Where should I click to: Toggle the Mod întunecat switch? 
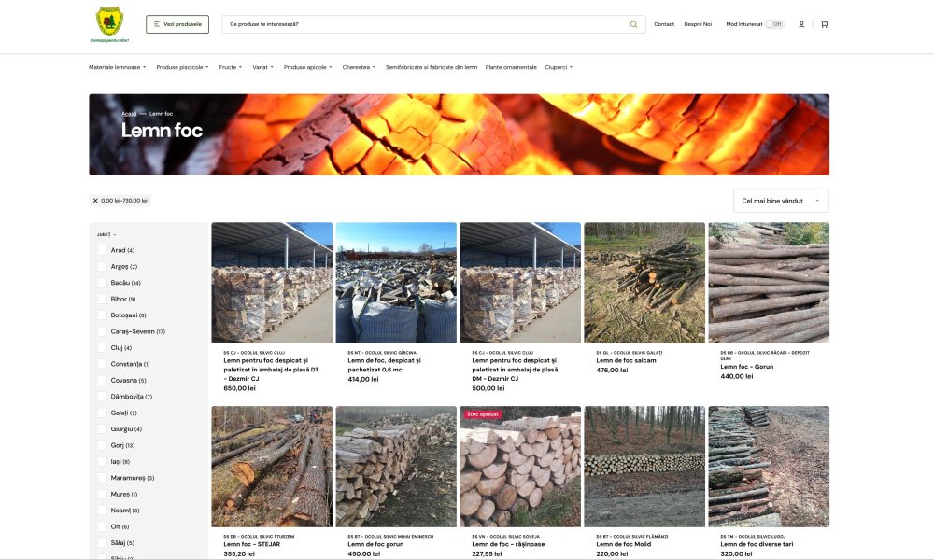click(774, 24)
